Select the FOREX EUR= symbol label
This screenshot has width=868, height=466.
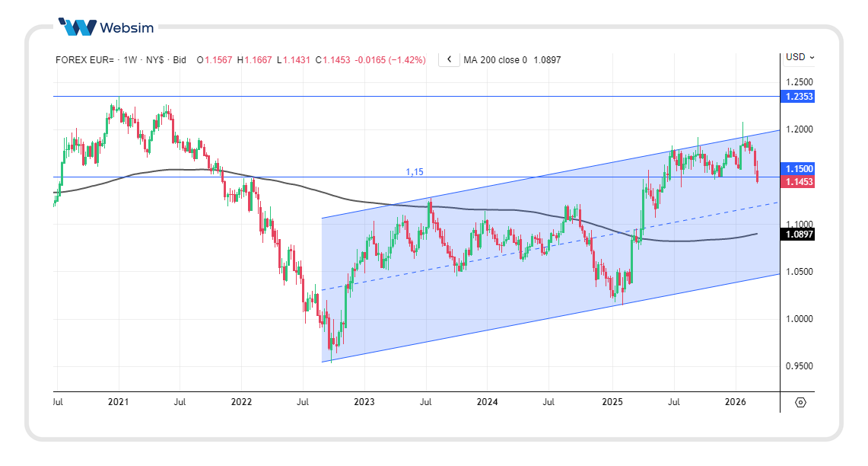coord(84,59)
